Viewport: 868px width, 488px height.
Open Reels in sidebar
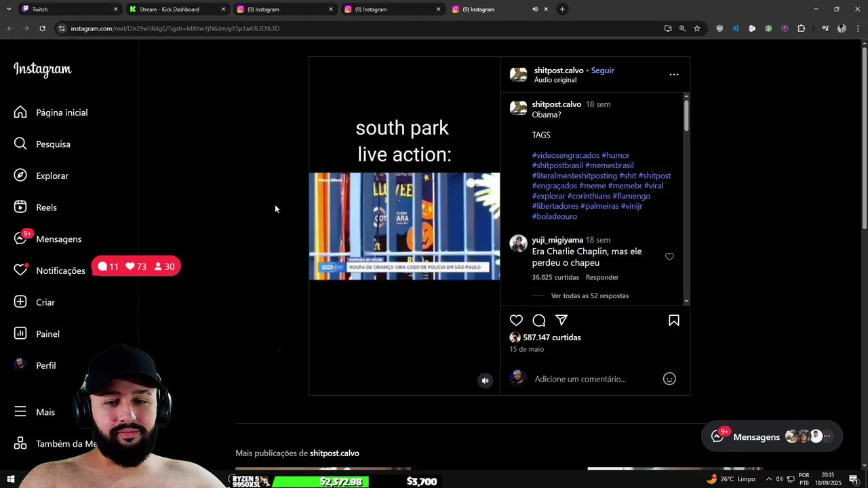pyautogui.click(x=35, y=207)
